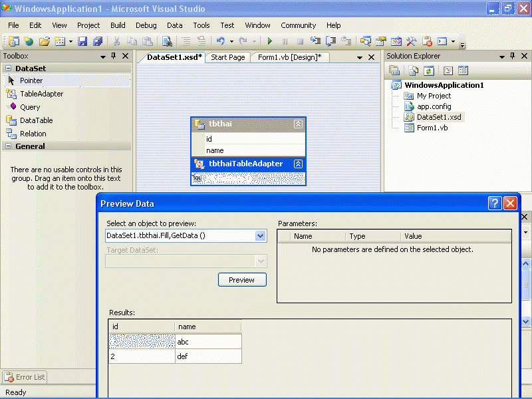Collapse the DataSet toolbox group
532x399 pixels.
click(9, 68)
